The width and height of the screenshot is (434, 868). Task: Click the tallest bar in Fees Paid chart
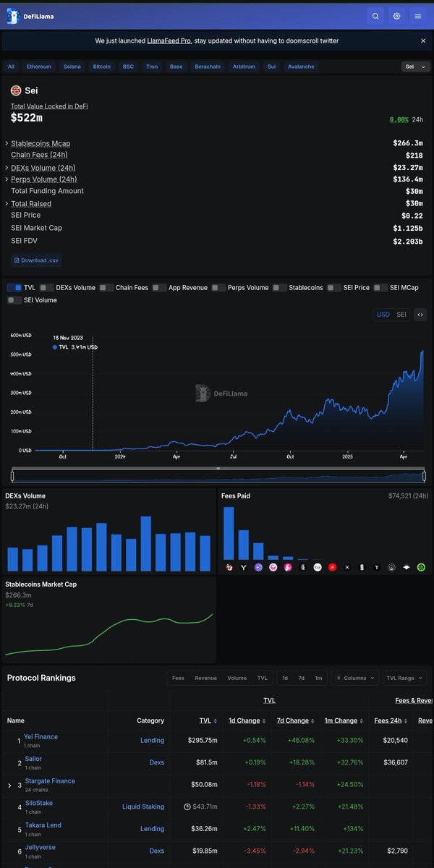(x=229, y=533)
